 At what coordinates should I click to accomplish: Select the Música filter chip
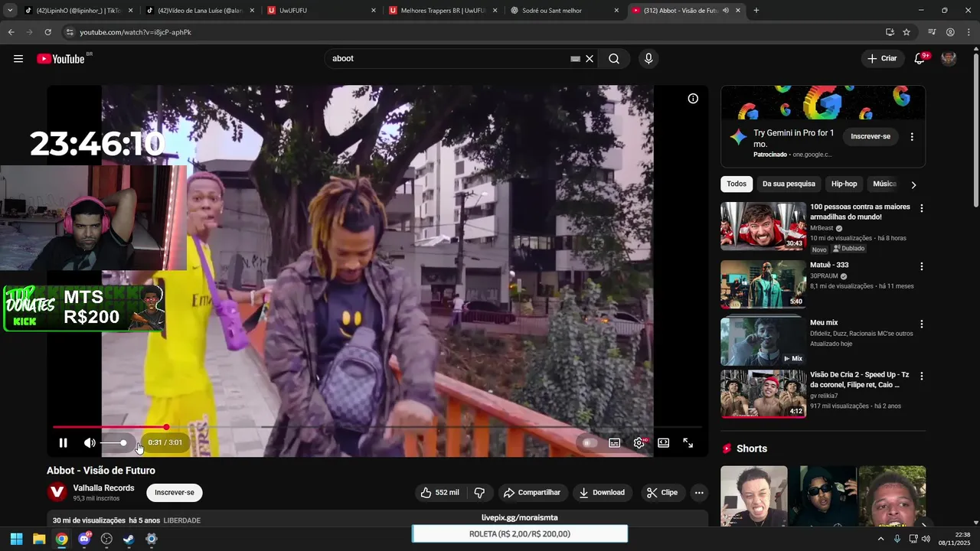point(884,184)
